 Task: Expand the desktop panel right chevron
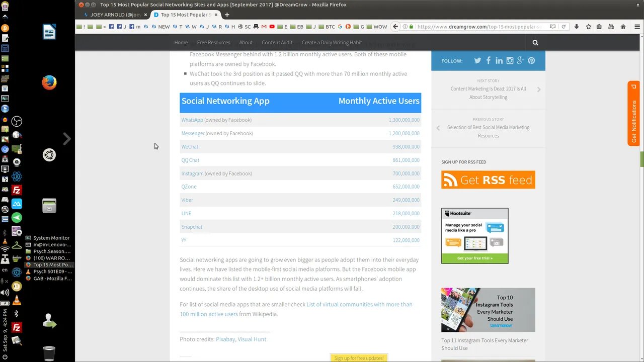pyautogui.click(x=67, y=139)
